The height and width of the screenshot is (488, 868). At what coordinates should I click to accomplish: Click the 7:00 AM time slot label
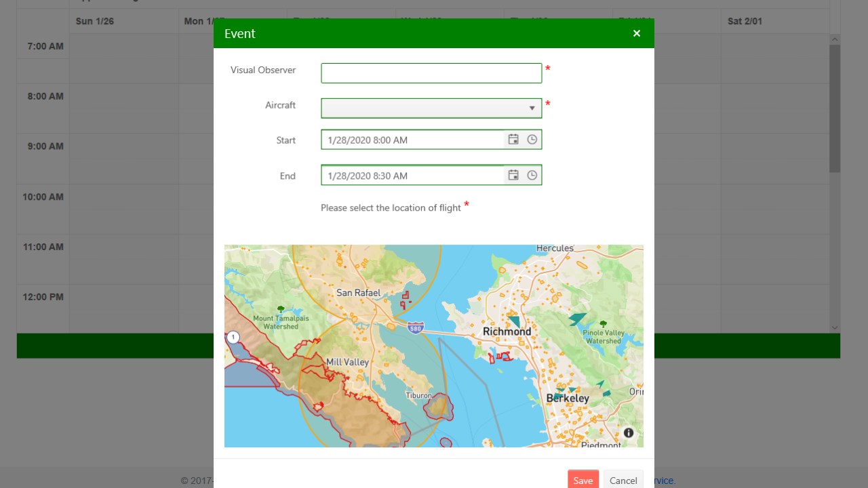click(45, 46)
